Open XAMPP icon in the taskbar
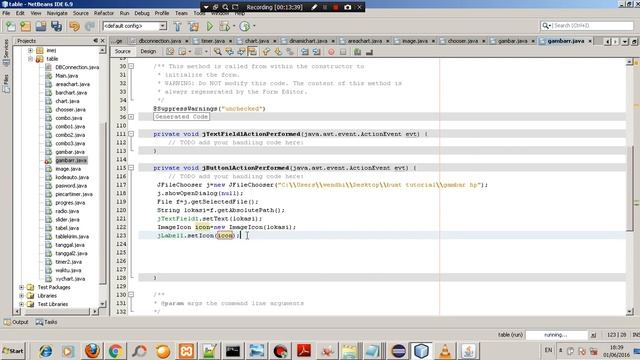 pyautogui.click(x=186, y=351)
